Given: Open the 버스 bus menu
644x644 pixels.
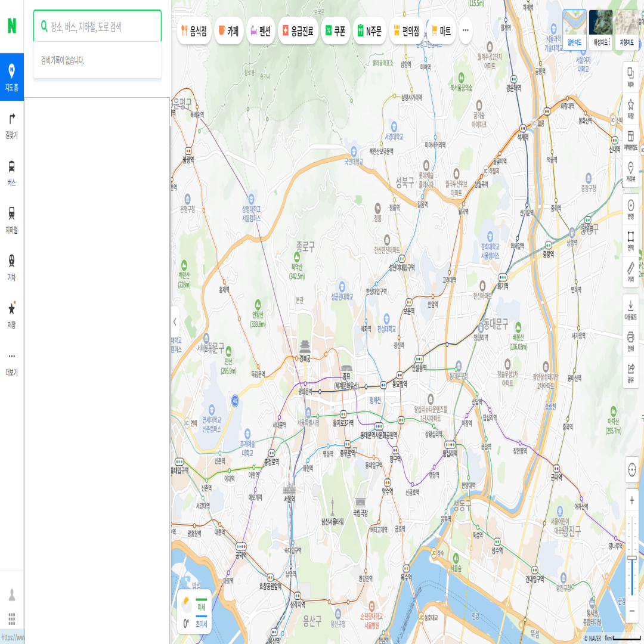Looking at the screenshot, I should click(x=12, y=173).
